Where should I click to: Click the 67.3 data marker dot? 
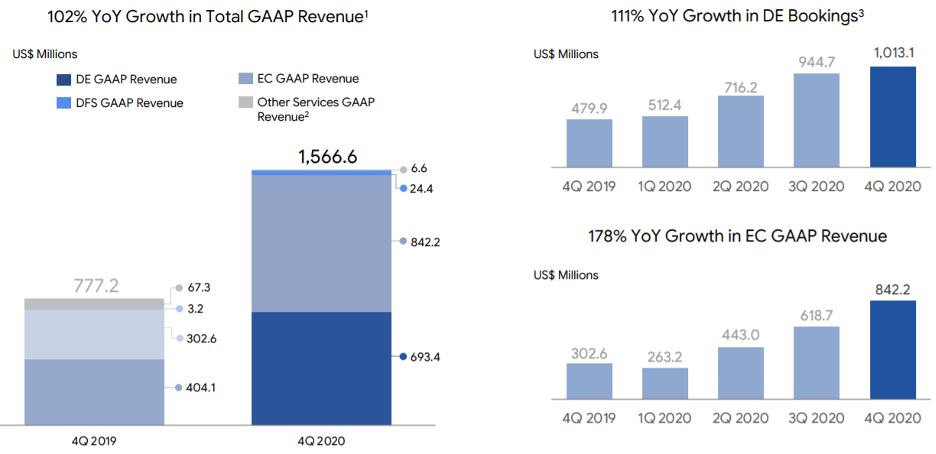click(180, 288)
